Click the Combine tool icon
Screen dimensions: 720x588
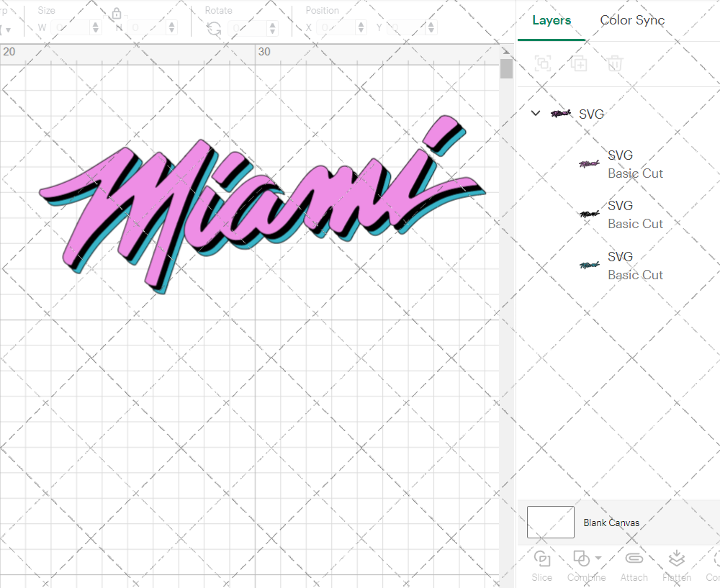coord(581,558)
